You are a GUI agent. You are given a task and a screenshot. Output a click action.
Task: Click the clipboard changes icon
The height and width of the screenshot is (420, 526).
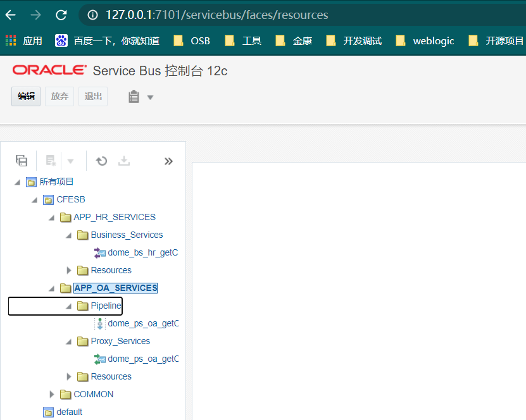tap(134, 97)
